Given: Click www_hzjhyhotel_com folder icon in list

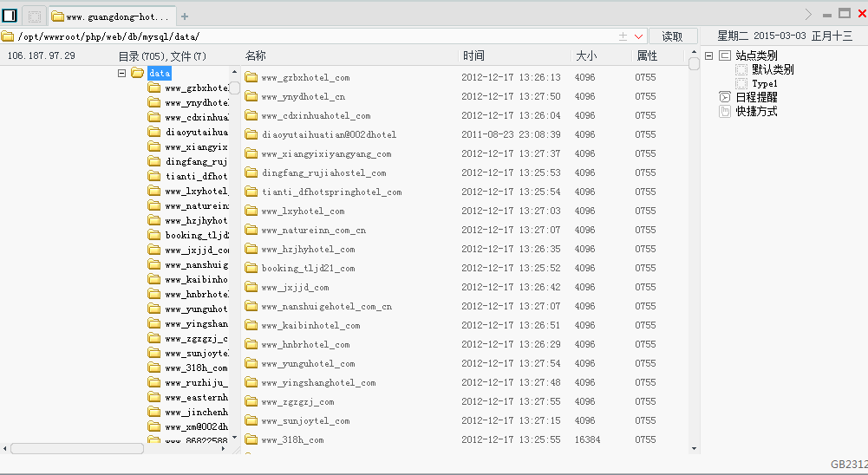Looking at the screenshot, I should coord(251,249).
